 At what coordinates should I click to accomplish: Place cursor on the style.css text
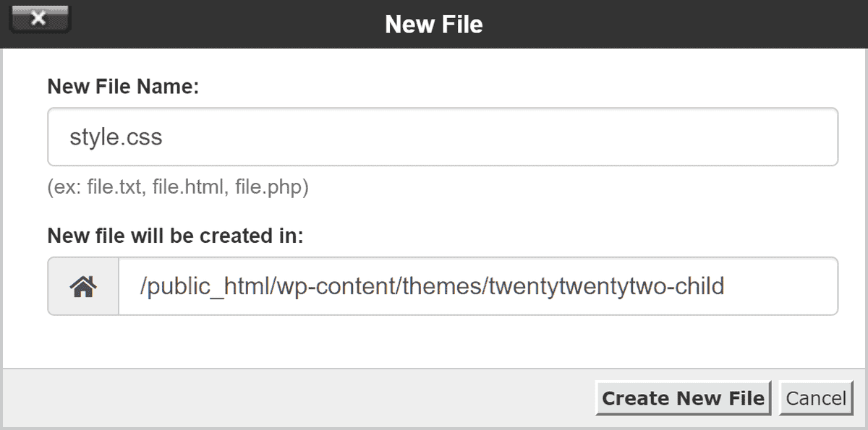[x=116, y=137]
